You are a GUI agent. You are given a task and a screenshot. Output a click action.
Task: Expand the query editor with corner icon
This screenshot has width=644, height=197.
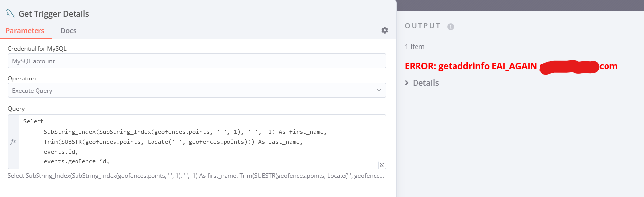[x=382, y=165]
